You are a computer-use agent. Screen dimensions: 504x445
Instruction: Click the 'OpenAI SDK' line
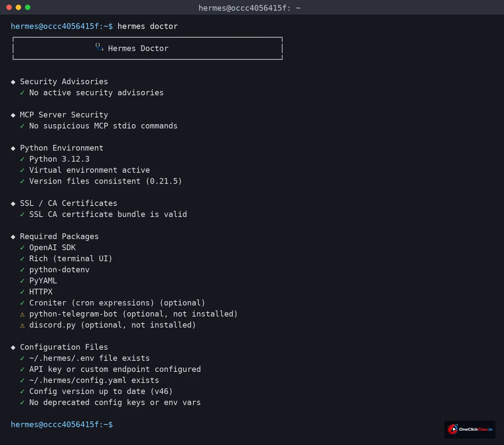pos(52,248)
